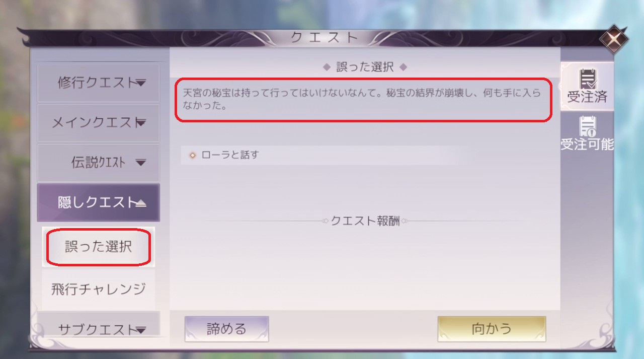Select the 飛行チャレンジ quest entry
644x359 pixels.
tap(98, 289)
